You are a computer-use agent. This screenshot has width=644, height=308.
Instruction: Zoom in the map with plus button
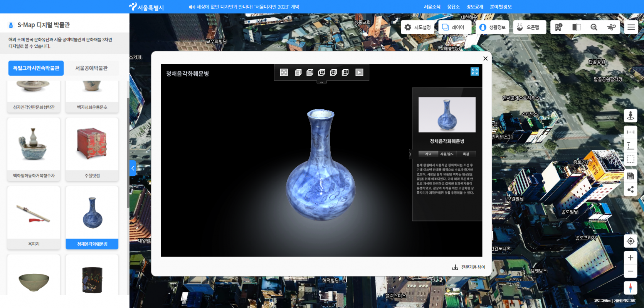tap(631, 258)
